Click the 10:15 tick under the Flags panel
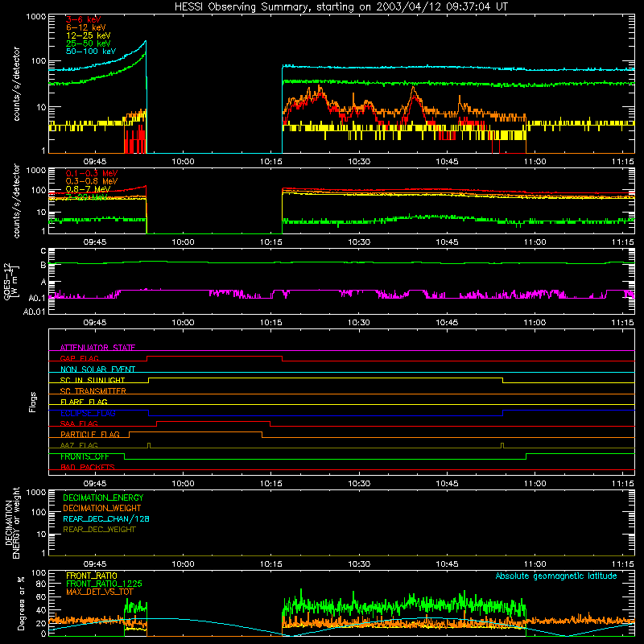 pos(271,484)
